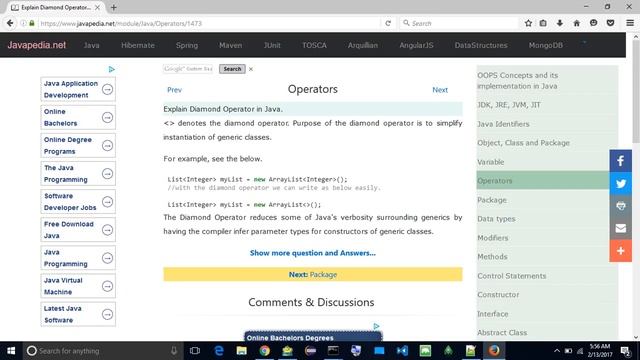Focus the Google custom search field

click(x=188, y=69)
